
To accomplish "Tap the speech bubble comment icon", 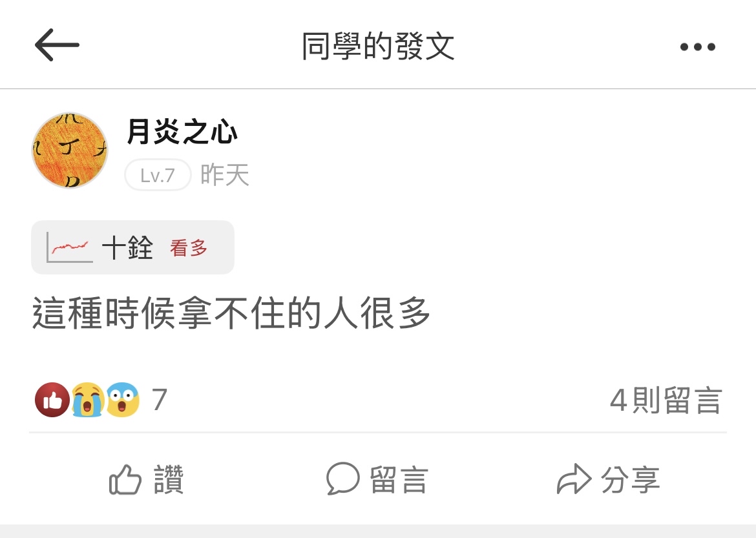I will (343, 479).
